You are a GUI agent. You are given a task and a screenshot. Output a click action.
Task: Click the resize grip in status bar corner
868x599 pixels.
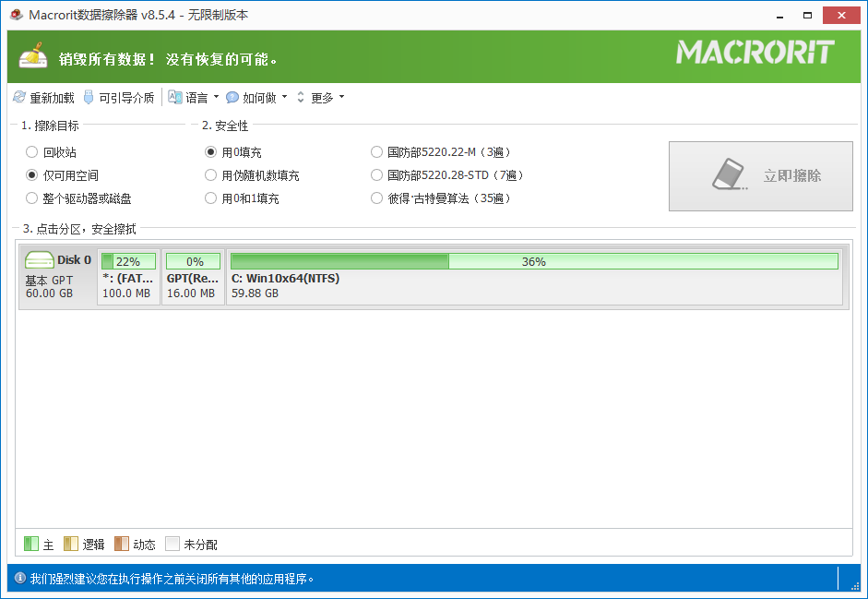click(x=855, y=586)
